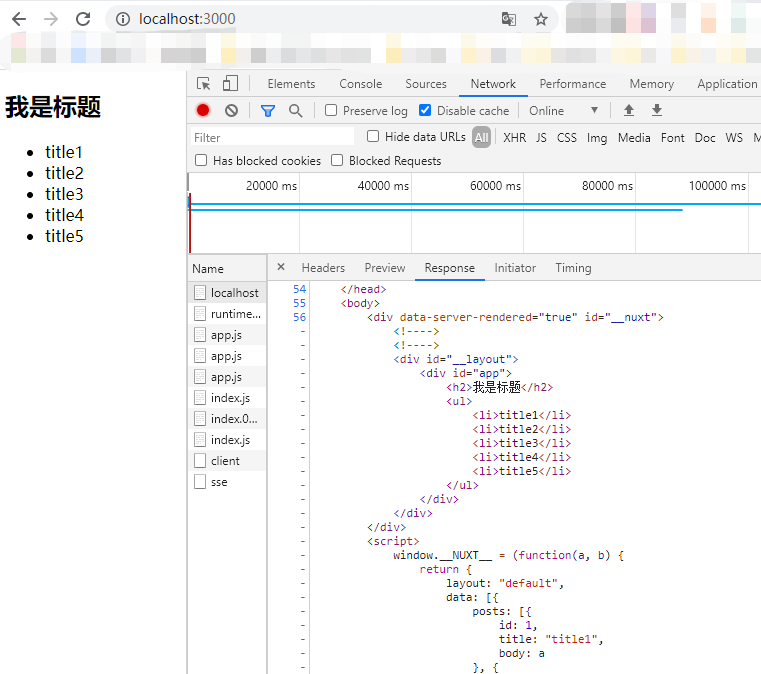Image resolution: width=761 pixels, height=674 pixels.
Task: Click the file icon beside localhost request
Action: click(200, 292)
